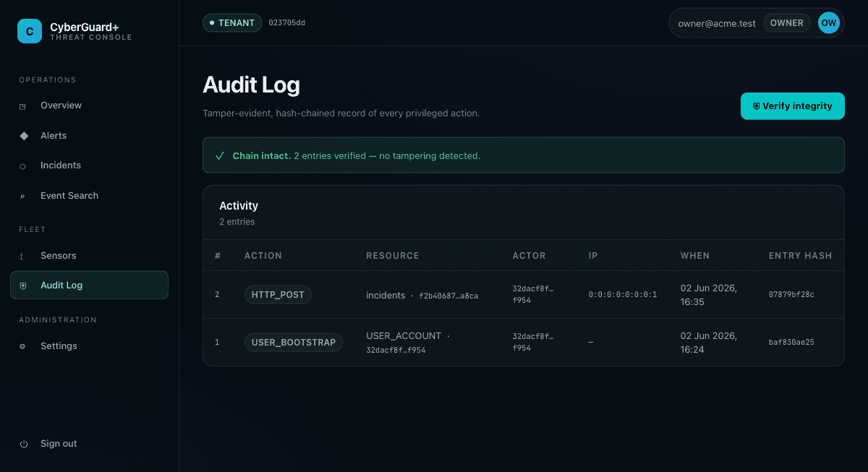This screenshot has width=868, height=472.
Task: Click the timestamp 02 Jun 2026, 16:24
Action: pos(709,343)
